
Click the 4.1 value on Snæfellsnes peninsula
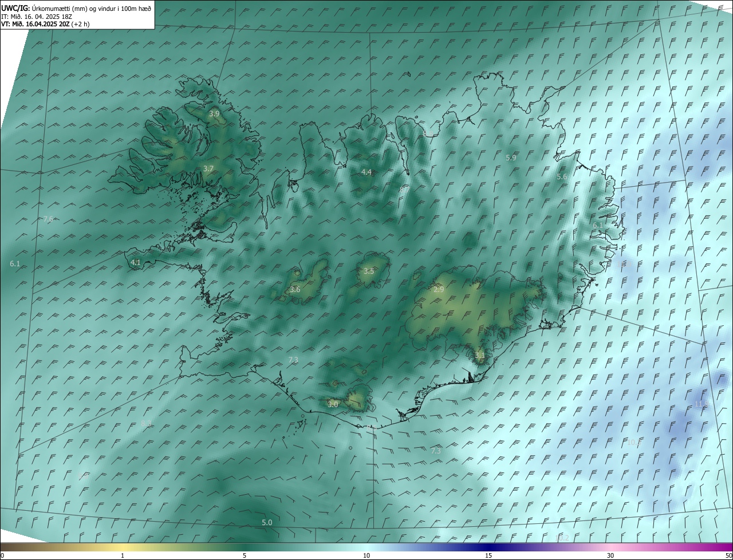click(136, 262)
